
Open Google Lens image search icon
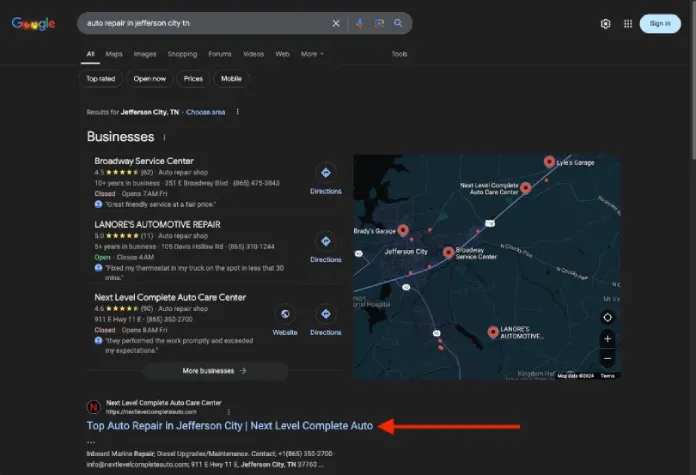379,23
